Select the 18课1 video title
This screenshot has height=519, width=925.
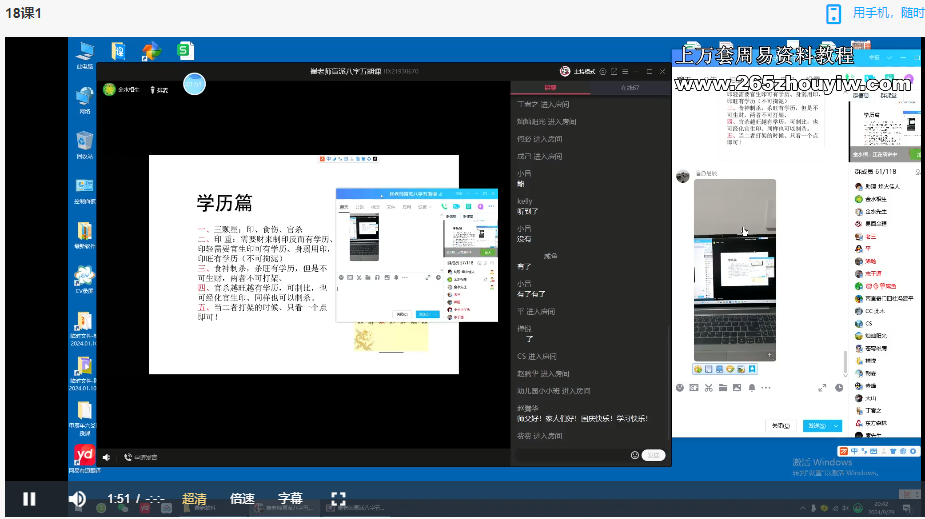pos(23,13)
